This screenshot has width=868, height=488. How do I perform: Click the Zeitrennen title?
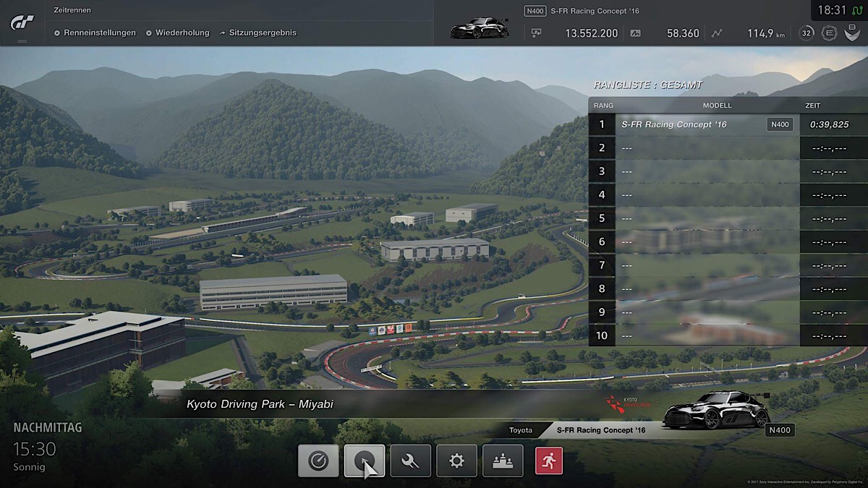pos(72,11)
